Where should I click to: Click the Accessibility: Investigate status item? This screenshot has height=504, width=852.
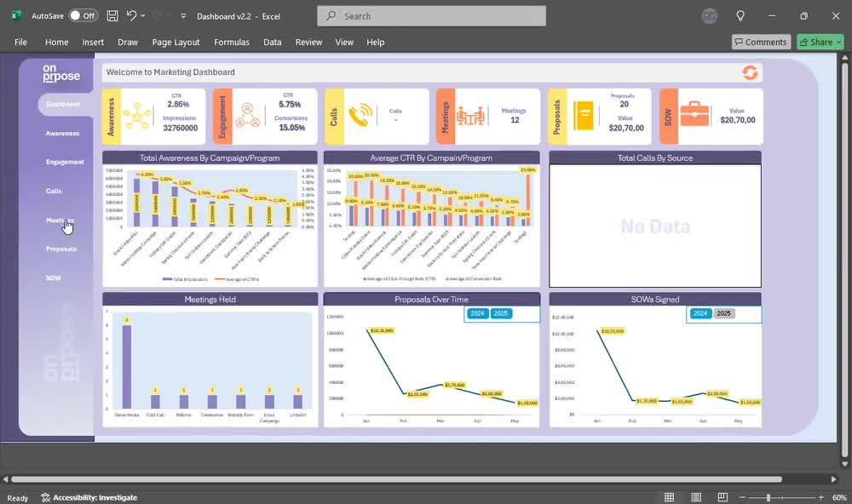click(89, 497)
